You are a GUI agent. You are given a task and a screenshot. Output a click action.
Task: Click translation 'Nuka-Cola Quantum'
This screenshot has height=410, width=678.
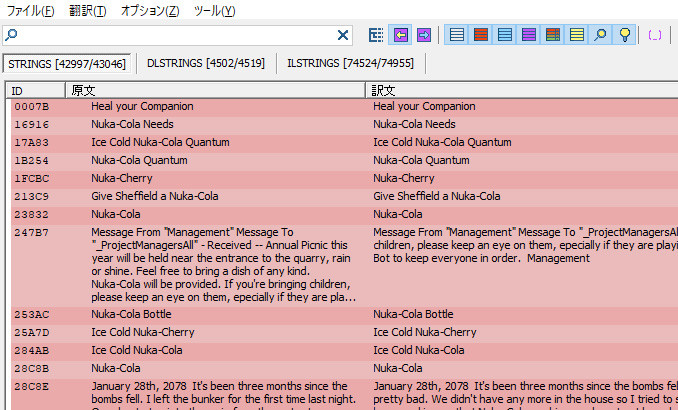click(422, 160)
